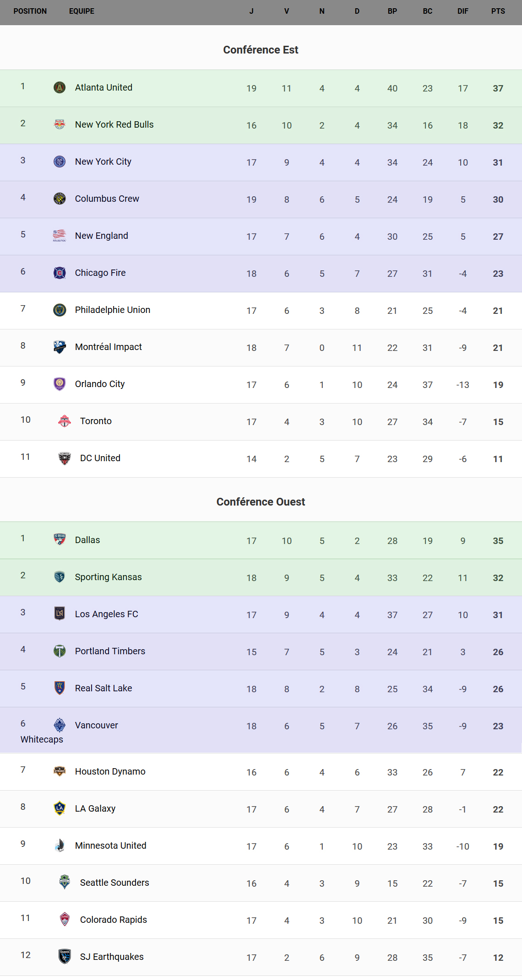Screen dimensions: 522x980
Task: Click the Atlanta United team logo
Action: (x=60, y=87)
